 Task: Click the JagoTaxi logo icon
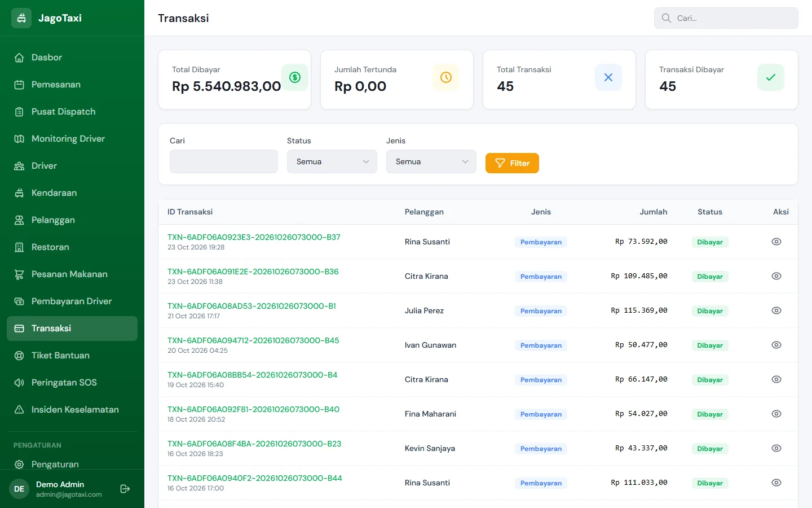point(21,18)
